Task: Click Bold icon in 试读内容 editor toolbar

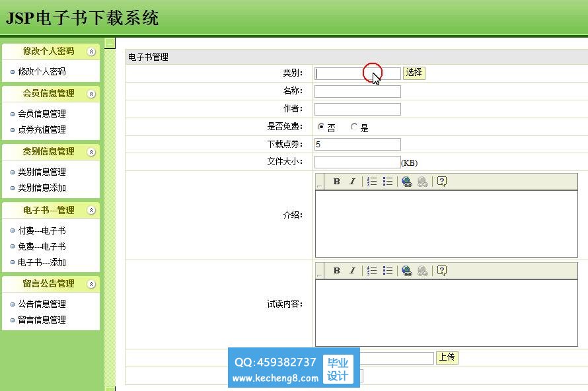Action: (x=336, y=270)
